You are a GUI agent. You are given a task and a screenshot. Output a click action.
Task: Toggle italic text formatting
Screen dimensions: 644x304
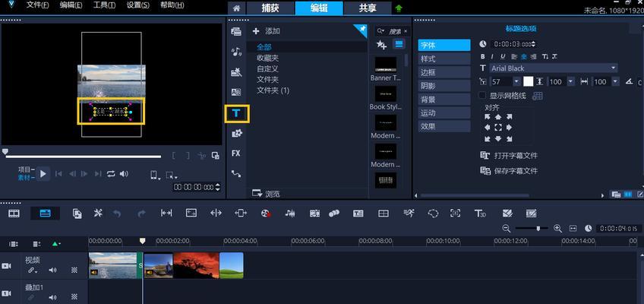pyautogui.click(x=493, y=56)
